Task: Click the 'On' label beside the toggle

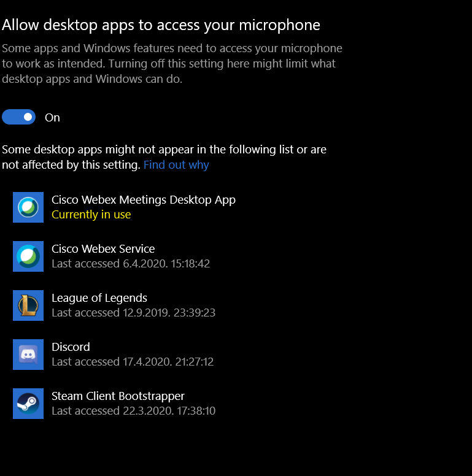Action: tap(52, 118)
